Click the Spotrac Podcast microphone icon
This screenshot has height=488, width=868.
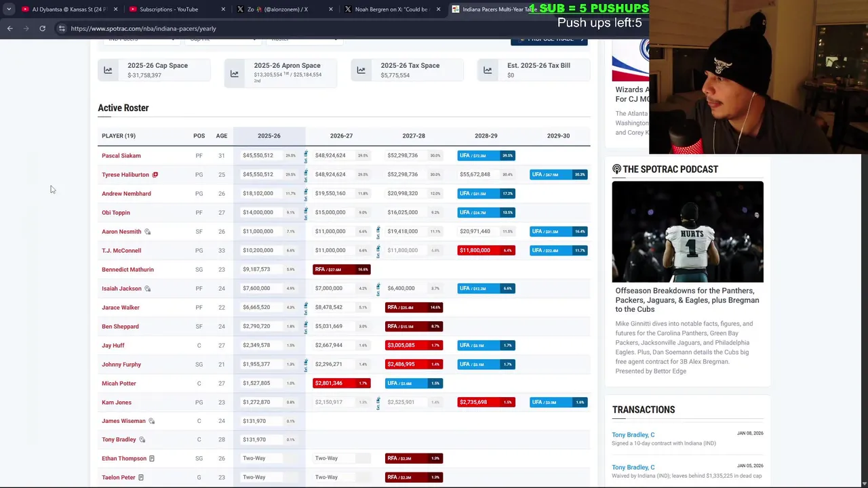click(616, 169)
